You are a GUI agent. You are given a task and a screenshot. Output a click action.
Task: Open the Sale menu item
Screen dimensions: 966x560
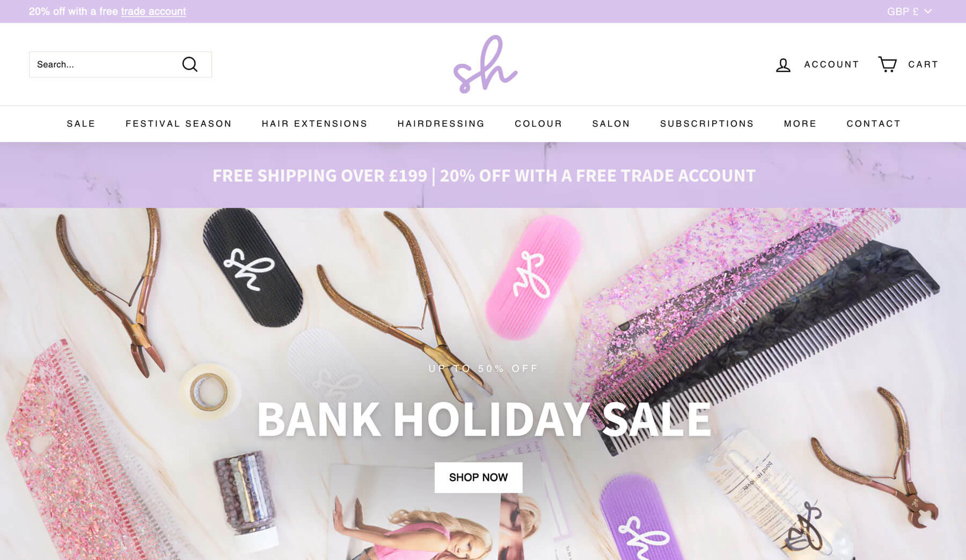81,124
